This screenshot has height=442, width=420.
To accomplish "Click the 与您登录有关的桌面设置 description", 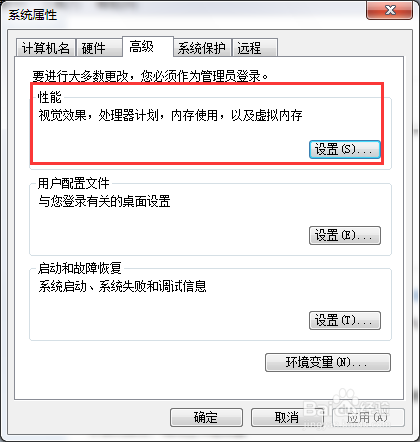I will click(x=104, y=201).
